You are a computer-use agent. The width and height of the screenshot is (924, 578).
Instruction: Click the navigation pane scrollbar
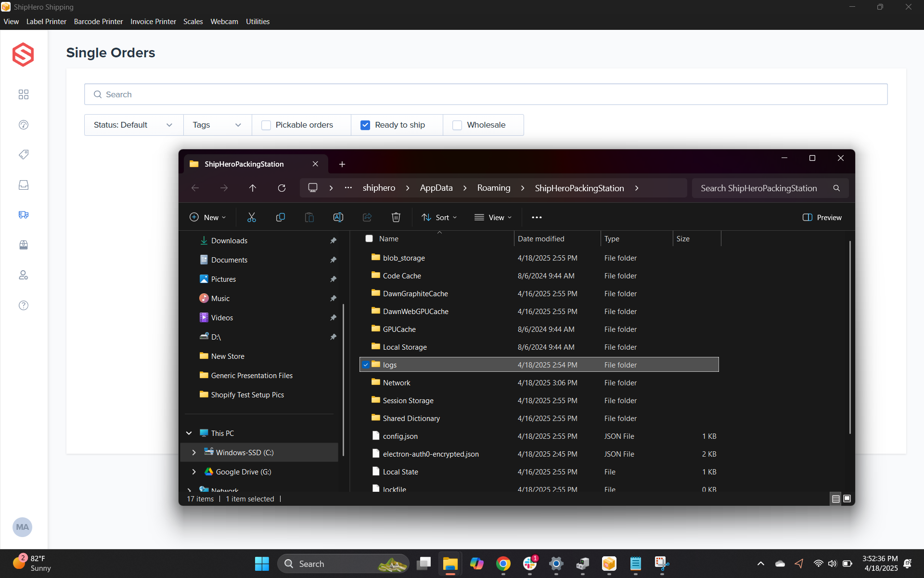(x=343, y=380)
